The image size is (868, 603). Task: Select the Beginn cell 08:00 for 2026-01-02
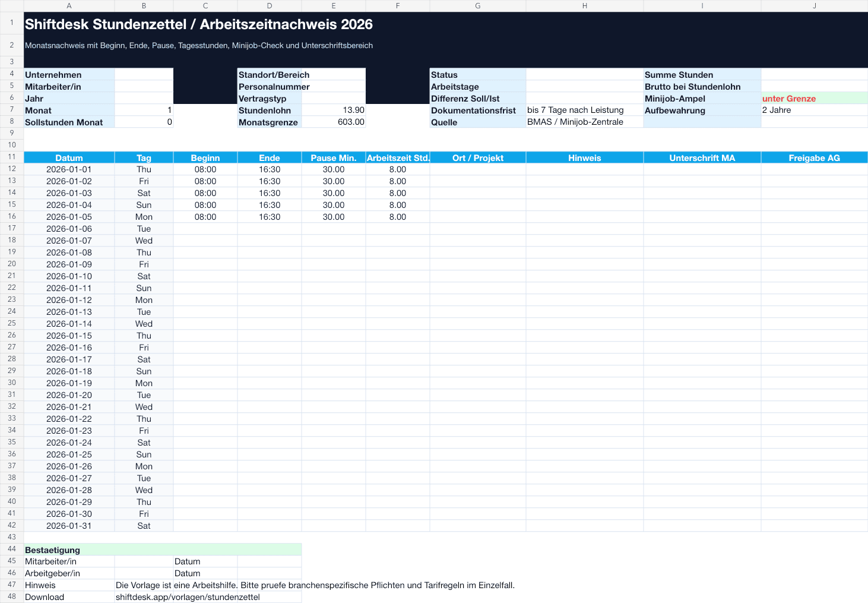point(205,181)
